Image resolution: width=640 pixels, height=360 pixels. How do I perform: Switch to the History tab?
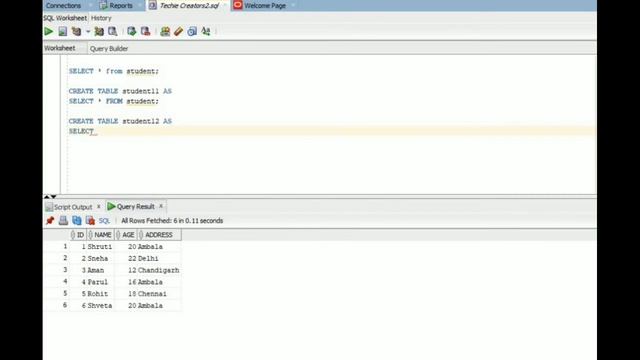(x=101, y=18)
